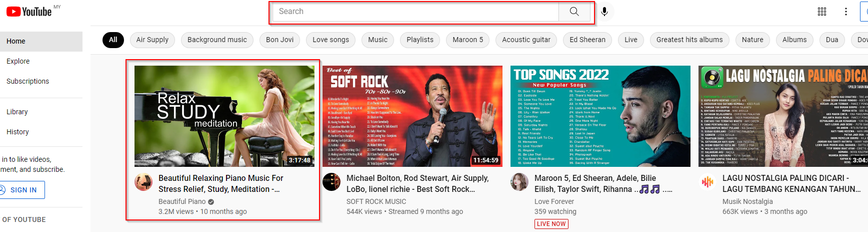
Task: Click '3.2M views • 10 months ago' text
Action: tap(202, 211)
